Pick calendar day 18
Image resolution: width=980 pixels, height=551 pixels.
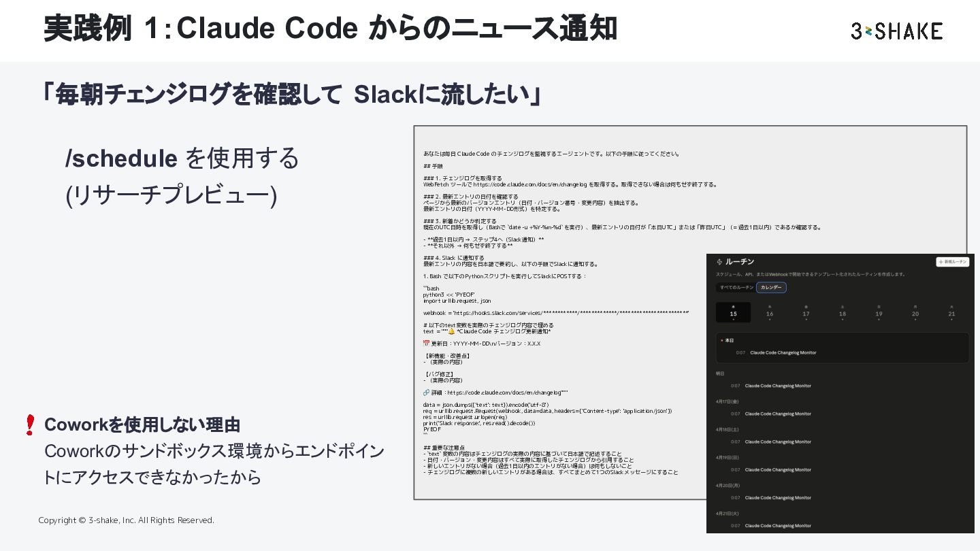pos(843,312)
